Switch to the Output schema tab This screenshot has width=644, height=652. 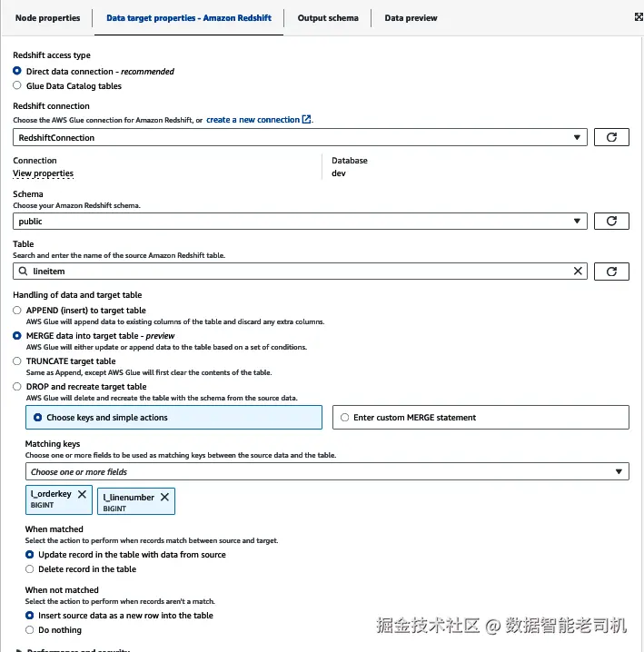point(328,17)
